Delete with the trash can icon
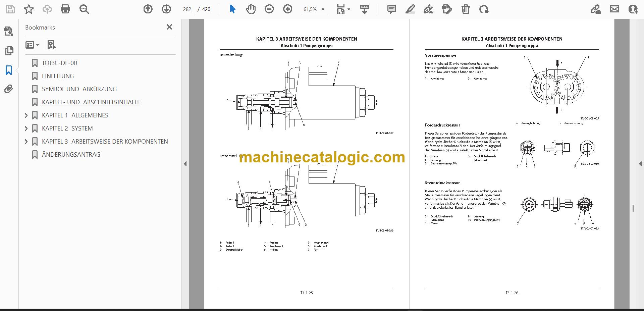This screenshot has width=644, height=311. click(x=466, y=9)
